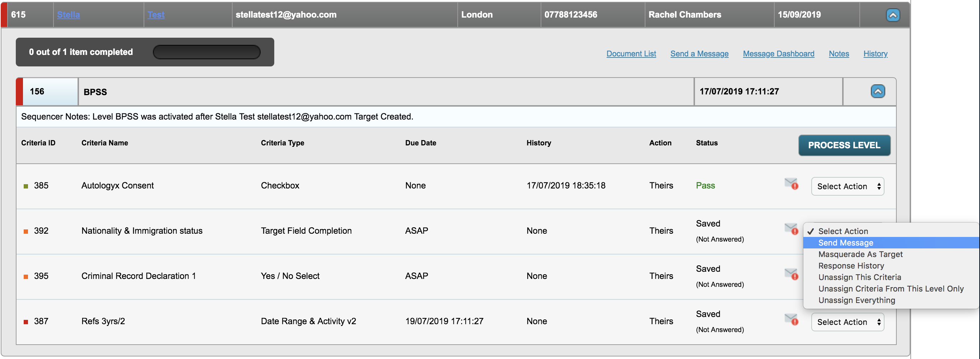Click the Autologyx Consent criteria name
The width and height of the screenshot is (980, 359).
[x=117, y=185]
